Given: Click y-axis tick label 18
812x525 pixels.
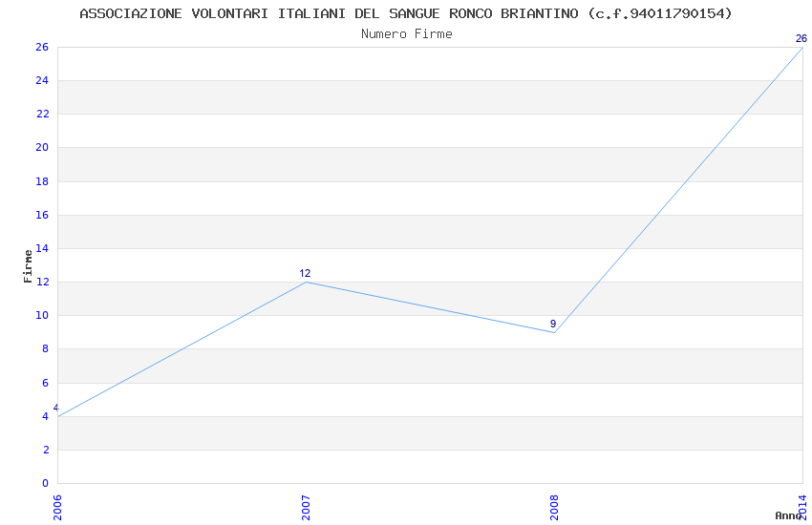Looking at the screenshot, I should [x=42, y=181].
